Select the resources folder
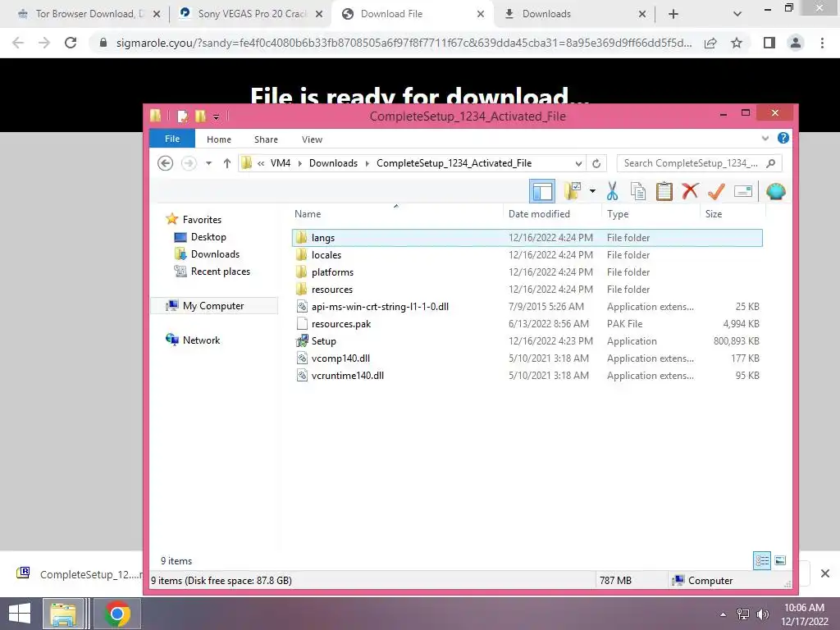The height and width of the screenshot is (630, 840). 527,290
